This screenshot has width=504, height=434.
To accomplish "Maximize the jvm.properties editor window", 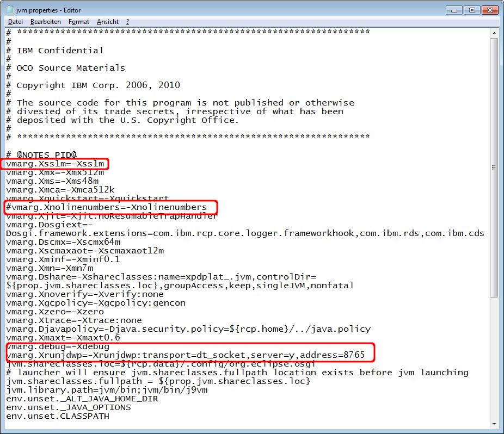I will (471, 10).
